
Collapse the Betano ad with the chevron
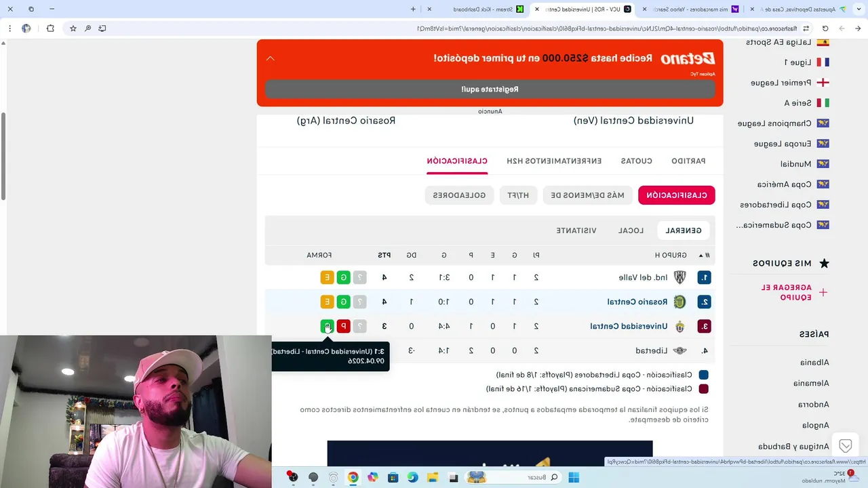270,58
